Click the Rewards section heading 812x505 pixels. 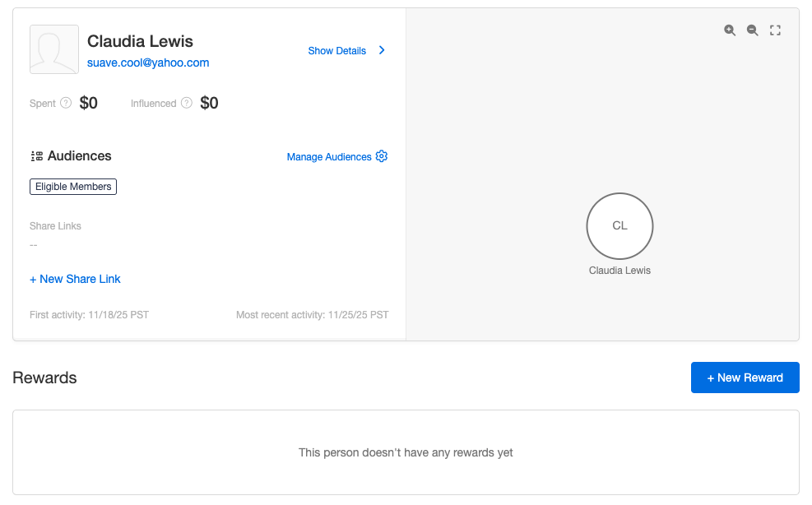[44, 378]
